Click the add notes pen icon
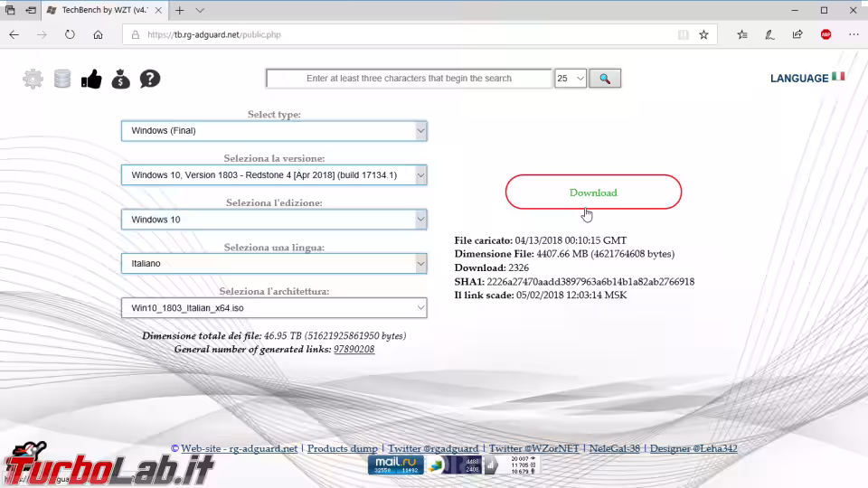 (x=769, y=34)
